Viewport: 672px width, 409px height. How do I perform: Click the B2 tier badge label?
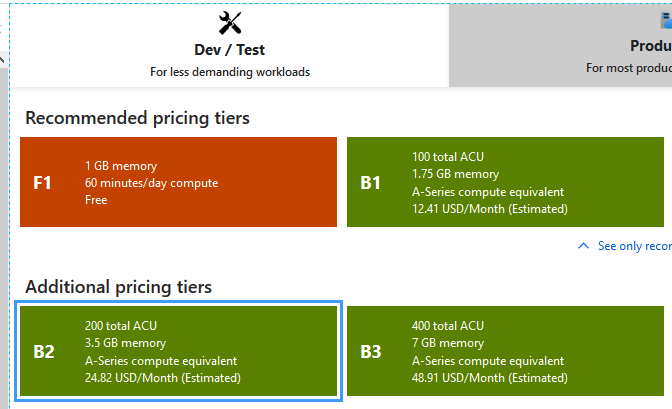click(x=43, y=352)
